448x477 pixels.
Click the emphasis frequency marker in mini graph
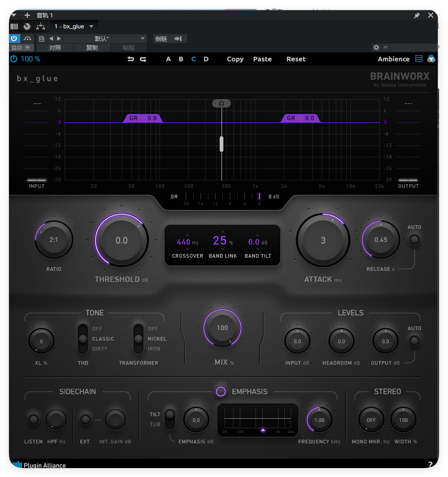[x=263, y=430]
